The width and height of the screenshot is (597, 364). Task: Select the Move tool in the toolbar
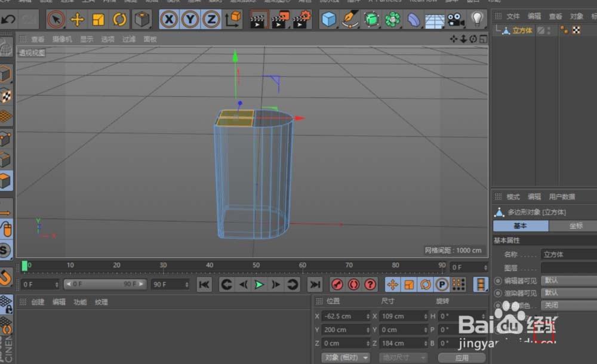coord(76,19)
